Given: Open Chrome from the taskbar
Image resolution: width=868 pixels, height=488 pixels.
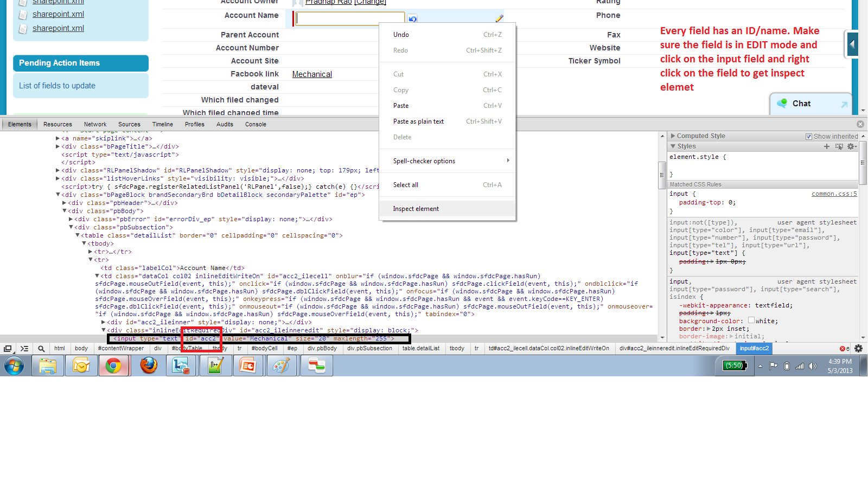Looking at the screenshot, I should coord(113,366).
